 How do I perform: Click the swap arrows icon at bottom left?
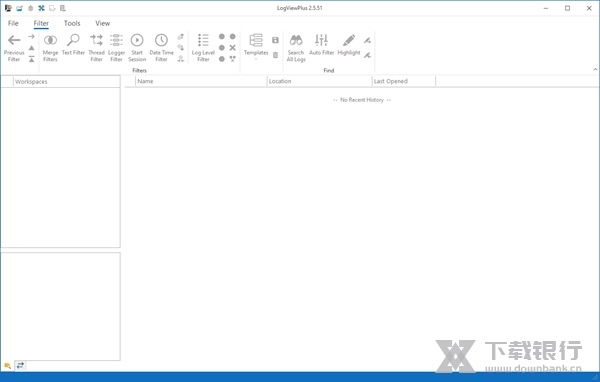coord(20,366)
